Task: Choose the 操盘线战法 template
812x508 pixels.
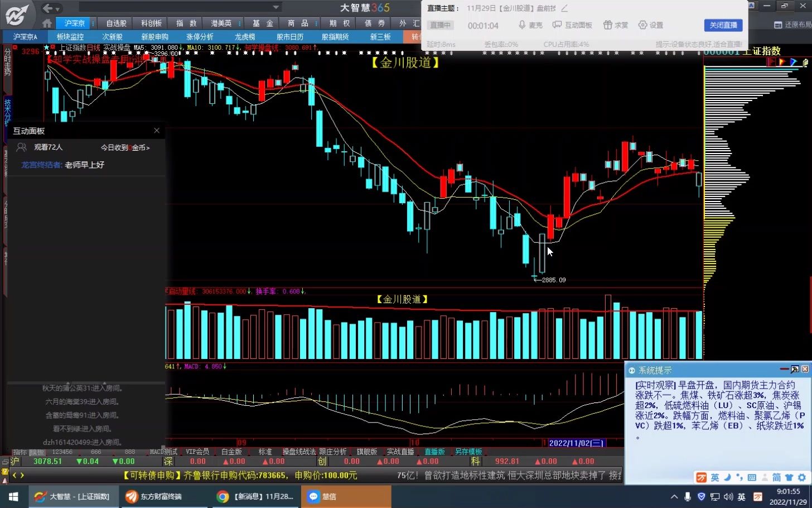Action: coord(299,452)
